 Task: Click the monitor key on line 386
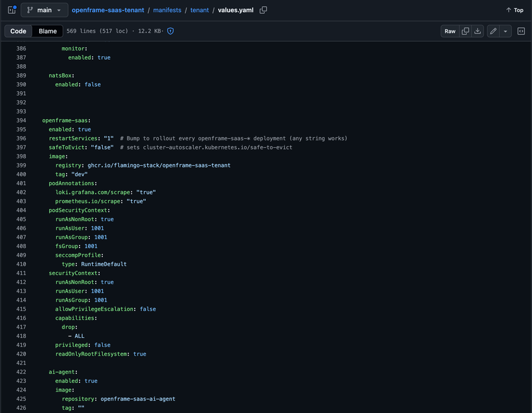click(73, 48)
